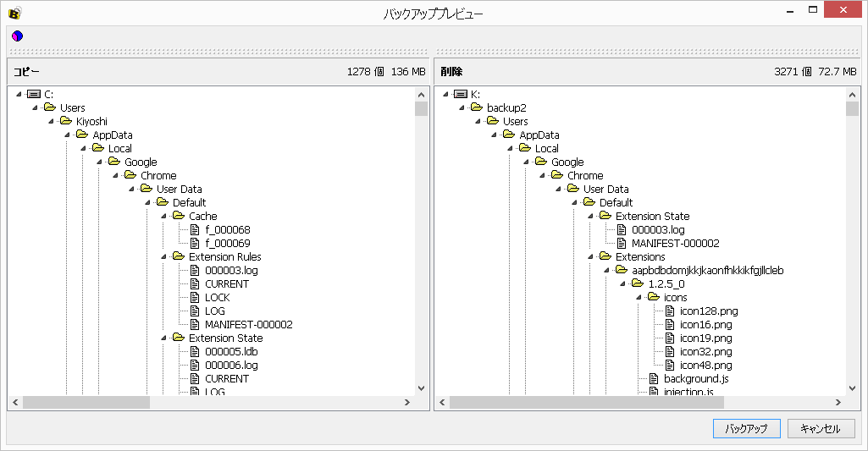Click the f_000068 file icon

click(x=195, y=229)
